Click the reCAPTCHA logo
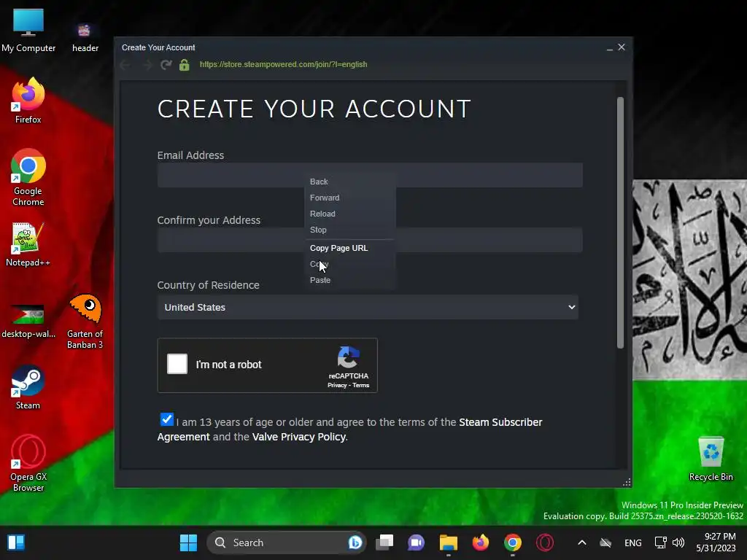 click(x=348, y=357)
